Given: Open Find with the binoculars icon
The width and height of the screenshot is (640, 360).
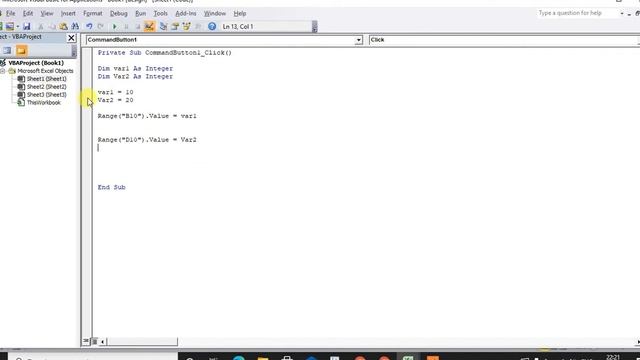Looking at the screenshot, I should pyautogui.click(x=75, y=27).
